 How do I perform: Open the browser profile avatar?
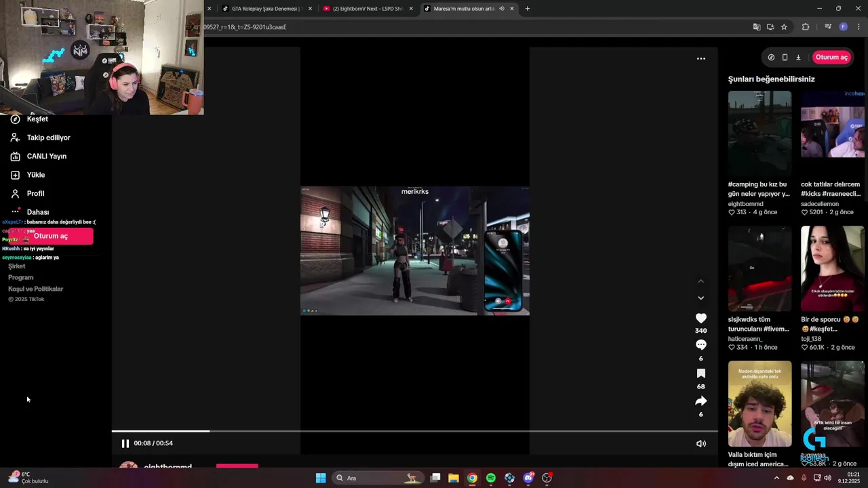coord(844,27)
